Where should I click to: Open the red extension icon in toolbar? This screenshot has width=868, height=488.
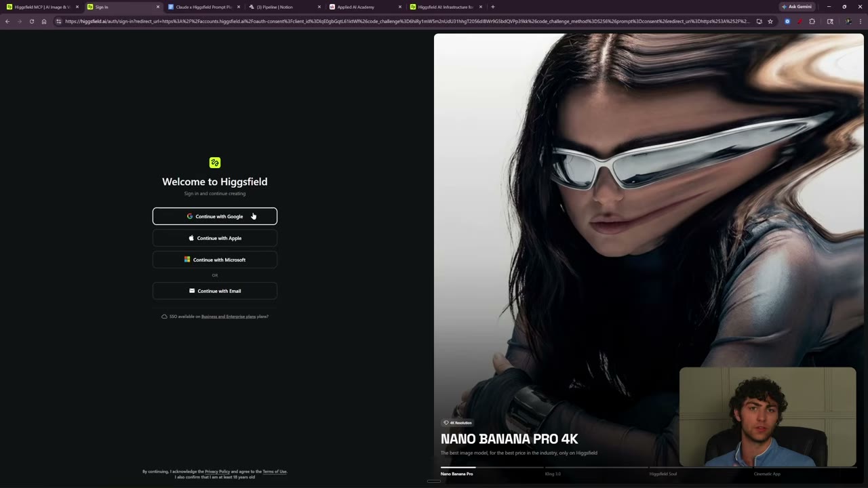800,21
